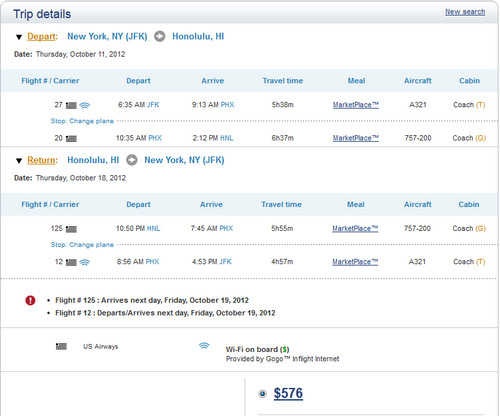Click fare class (T) on flight 27

(480, 105)
